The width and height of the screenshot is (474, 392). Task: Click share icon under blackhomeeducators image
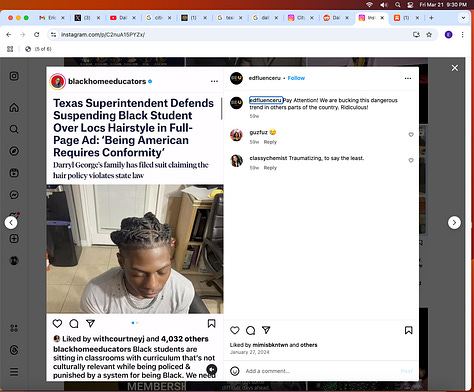tap(90, 323)
